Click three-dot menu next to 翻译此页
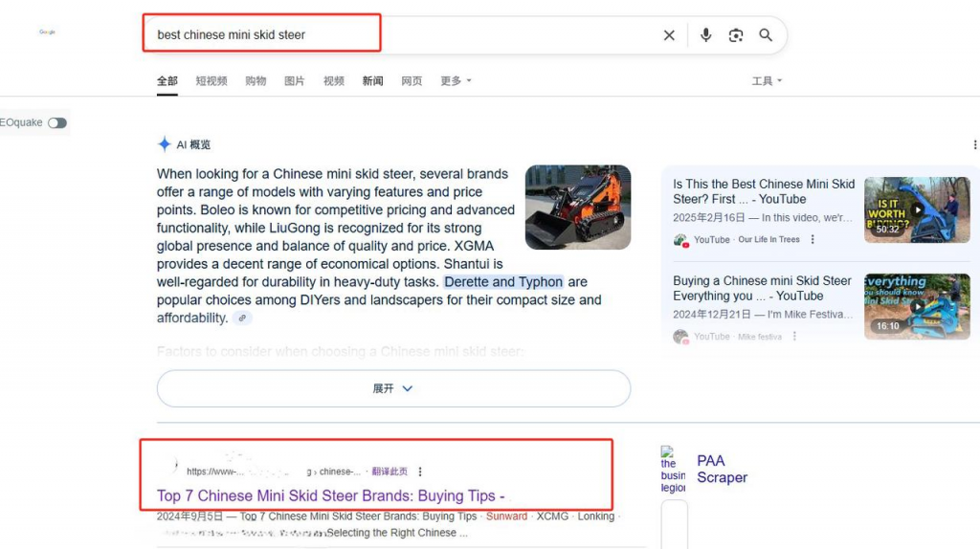Screen dimensions: 980x549 pos(420,472)
